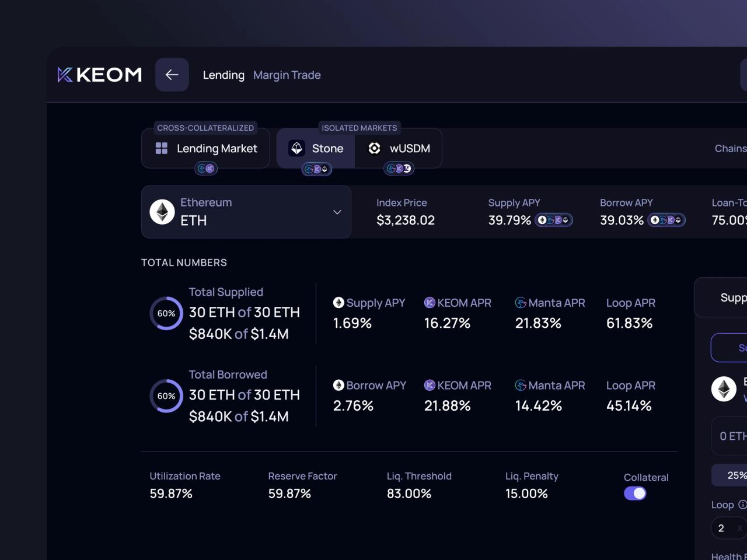
Task: Click the Loop multiplier field showing 2
Action: click(729, 528)
